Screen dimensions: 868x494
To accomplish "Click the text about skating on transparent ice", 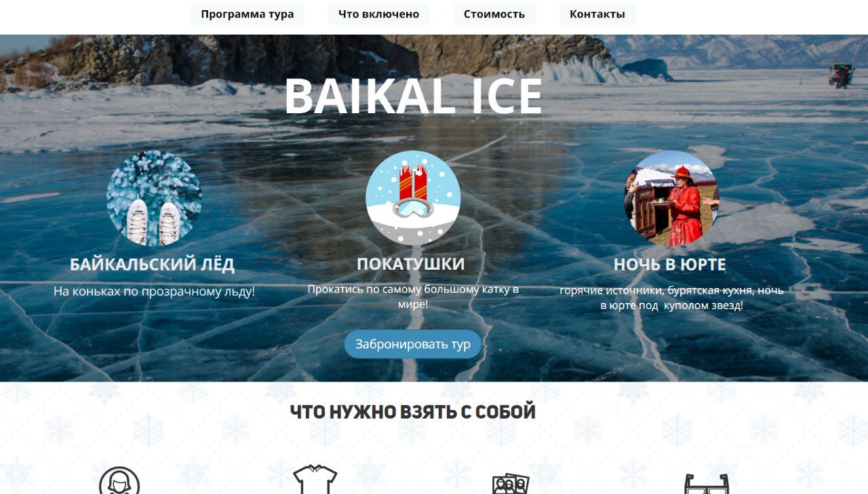I will coord(155,292).
